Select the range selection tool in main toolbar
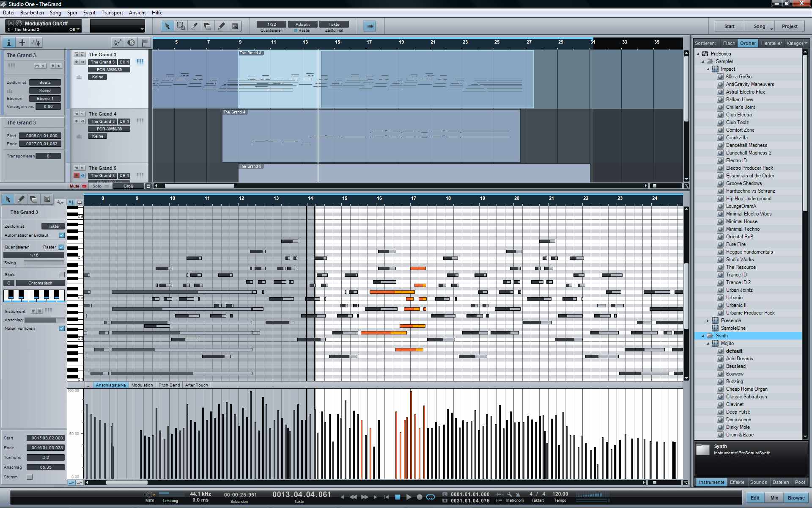The height and width of the screenshot is (508, 812). 181,26
